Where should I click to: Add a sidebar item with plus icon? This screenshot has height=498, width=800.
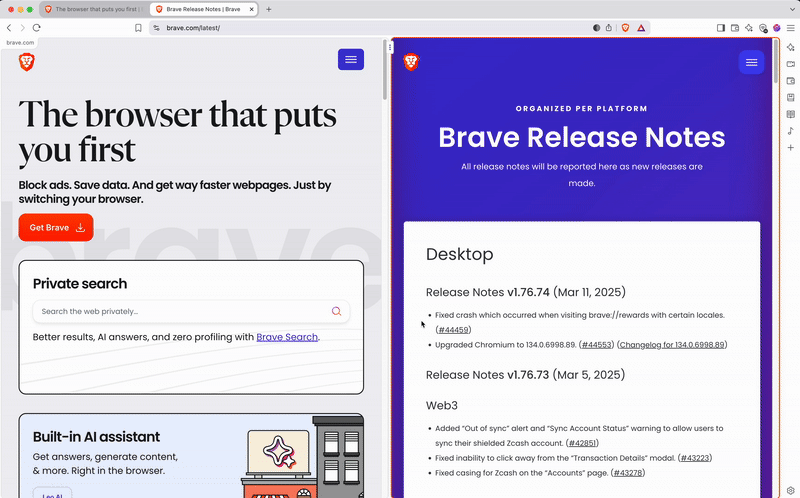(x=790, y=147)
